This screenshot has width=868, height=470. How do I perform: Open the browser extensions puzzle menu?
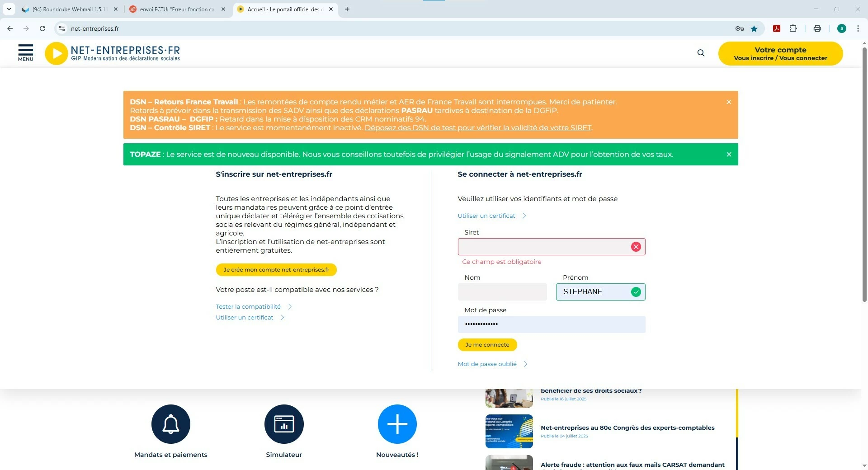[793, 28]
